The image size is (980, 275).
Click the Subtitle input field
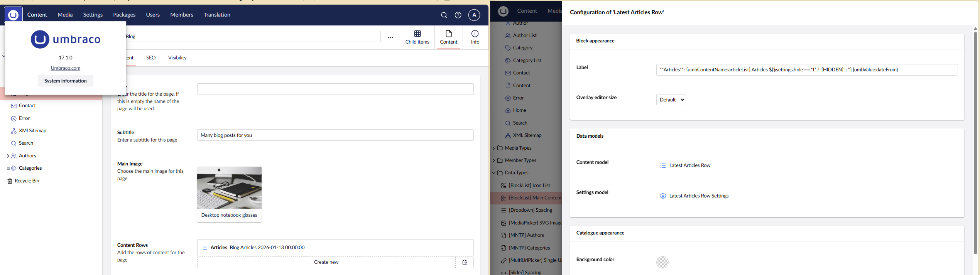[x=335, y=135]
